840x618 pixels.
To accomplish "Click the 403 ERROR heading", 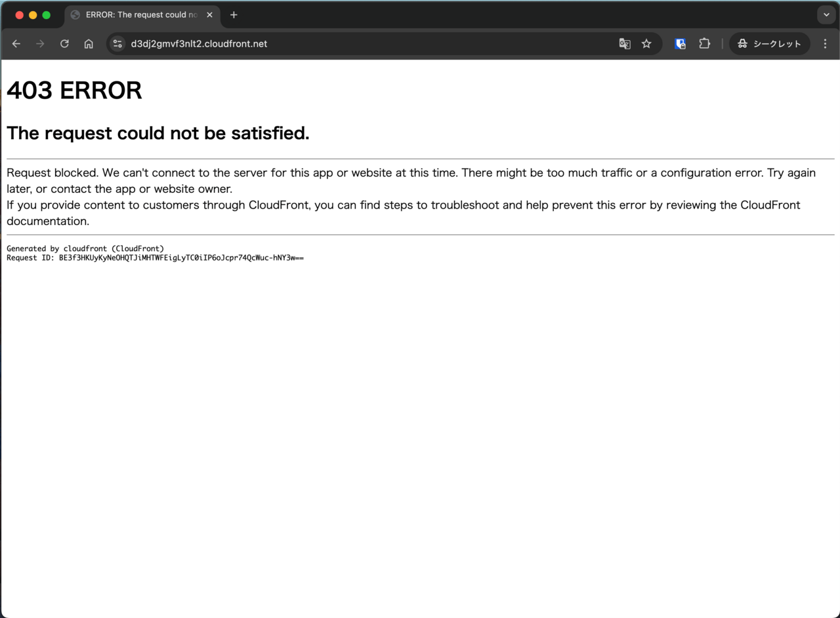I will (x=74, y=91).
